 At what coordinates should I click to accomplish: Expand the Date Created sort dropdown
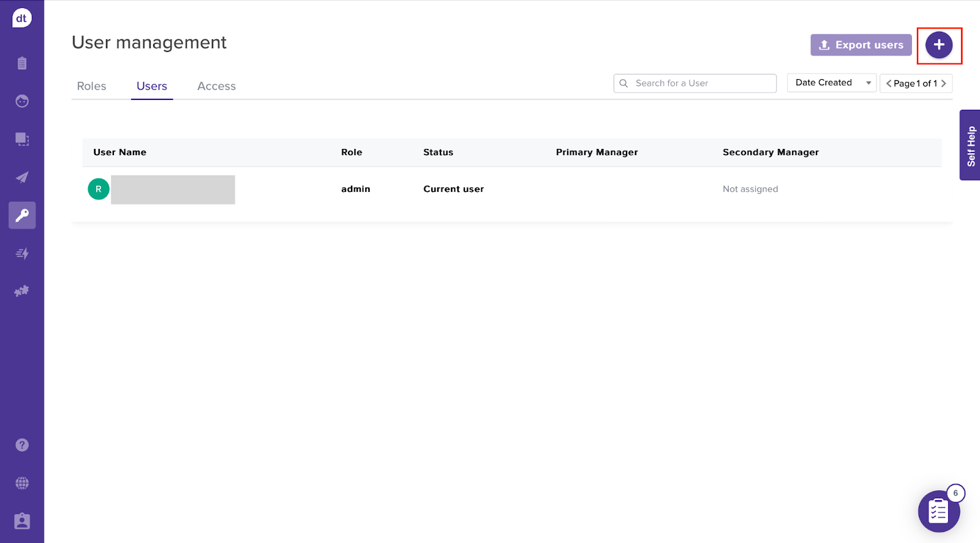(831, 83)
